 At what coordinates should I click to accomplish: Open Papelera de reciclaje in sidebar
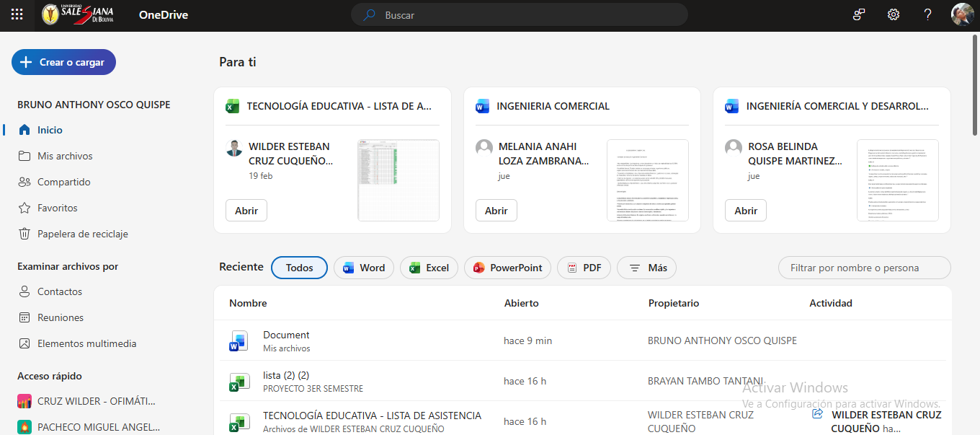tap(83, 234)
